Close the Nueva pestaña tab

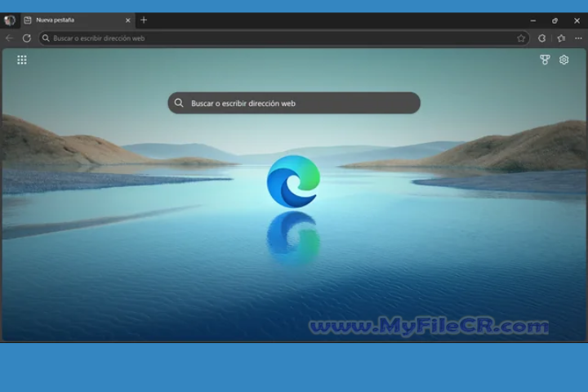128,20
